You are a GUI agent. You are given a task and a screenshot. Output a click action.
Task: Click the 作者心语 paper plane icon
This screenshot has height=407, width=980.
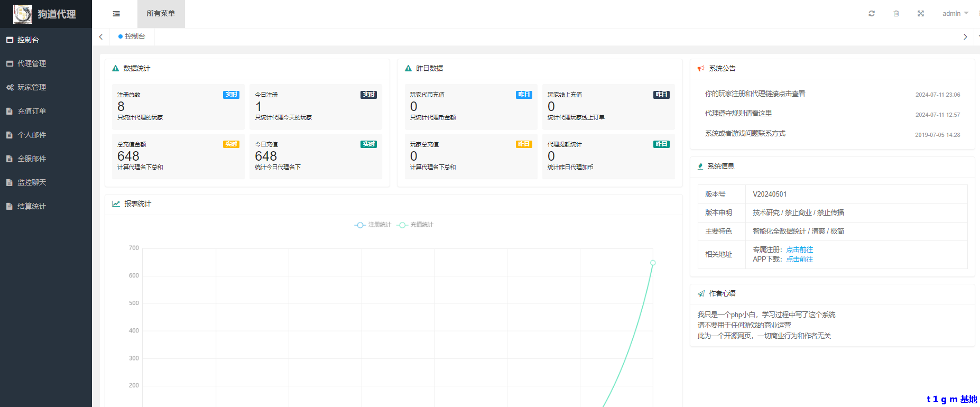tap(701, 293)
